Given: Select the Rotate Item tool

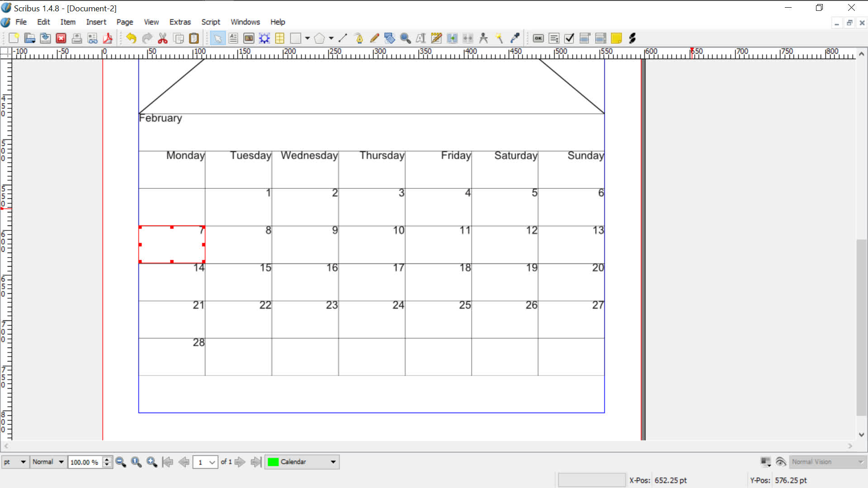Looking at the screenshot, I should pos(390,38).
